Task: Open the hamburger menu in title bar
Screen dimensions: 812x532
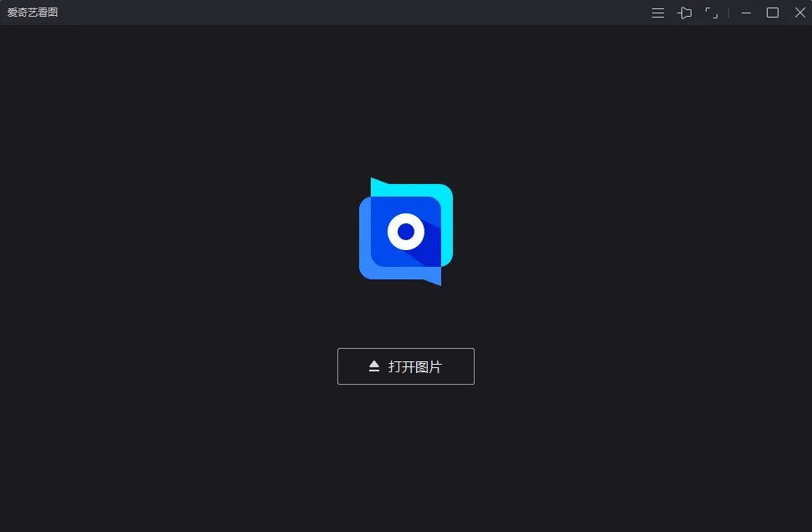Action: (658, 13)
